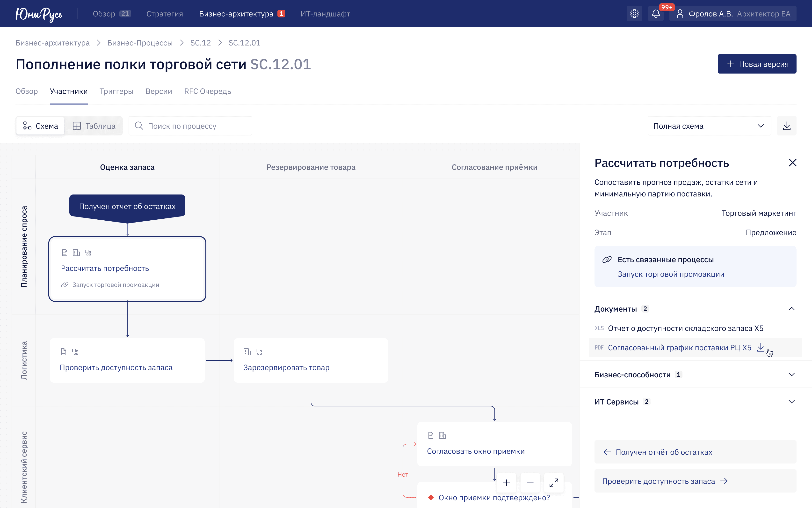Click Бизнес-Процессы breadcrumb
812x508 pixels.
point(140,43)
